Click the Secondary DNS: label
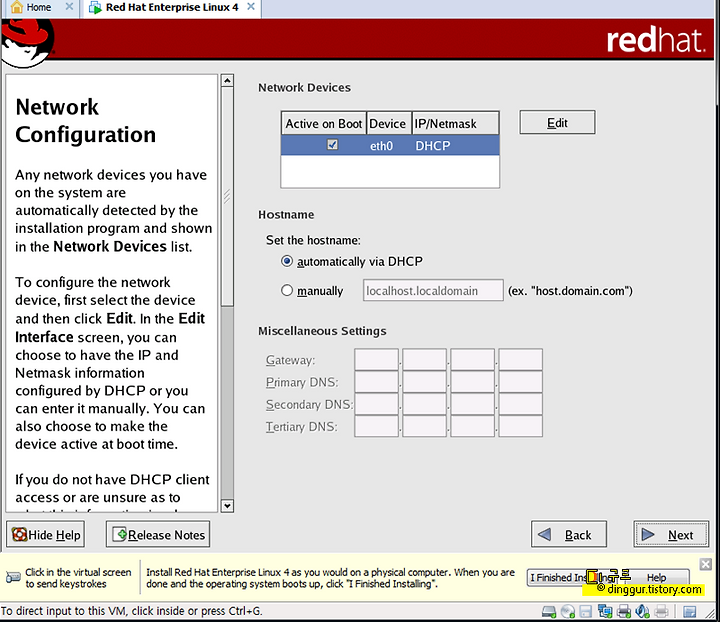Viewport: 720px width, 622px height. pos(309,404)
